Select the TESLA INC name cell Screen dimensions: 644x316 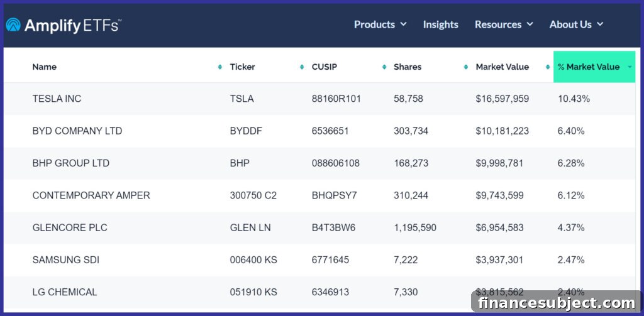click(x=57, y=99)
